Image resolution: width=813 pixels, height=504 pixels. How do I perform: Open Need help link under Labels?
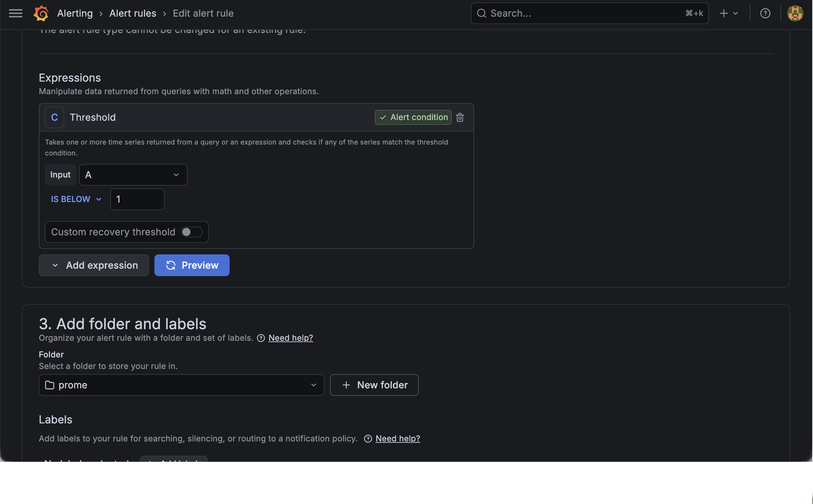coord(398,439)
